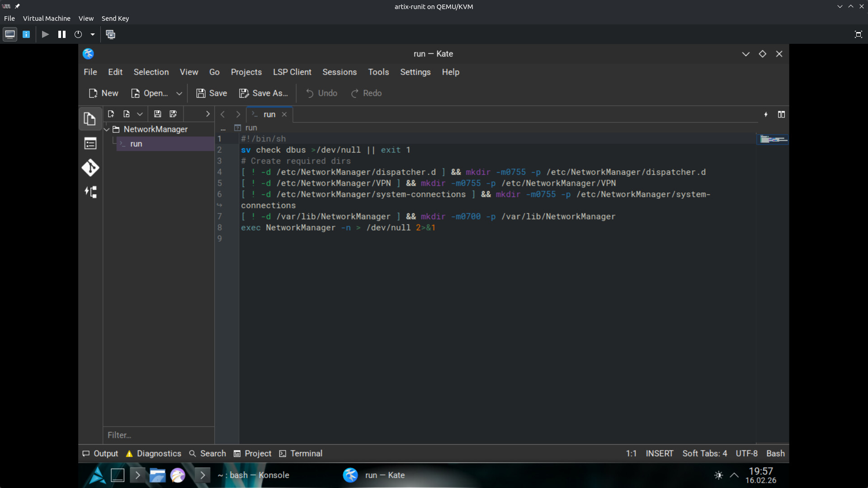The width and height of the screenshot is (868, 488).
Task: Collapse the NetworkManager folder tree
Action: pyautogui.click(x=107, y=129)
